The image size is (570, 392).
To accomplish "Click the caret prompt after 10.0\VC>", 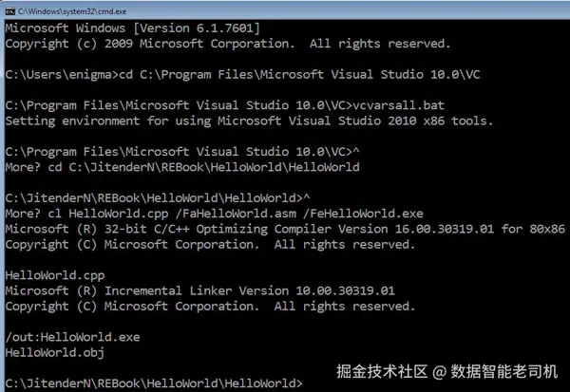I will (x=356, y=150).
